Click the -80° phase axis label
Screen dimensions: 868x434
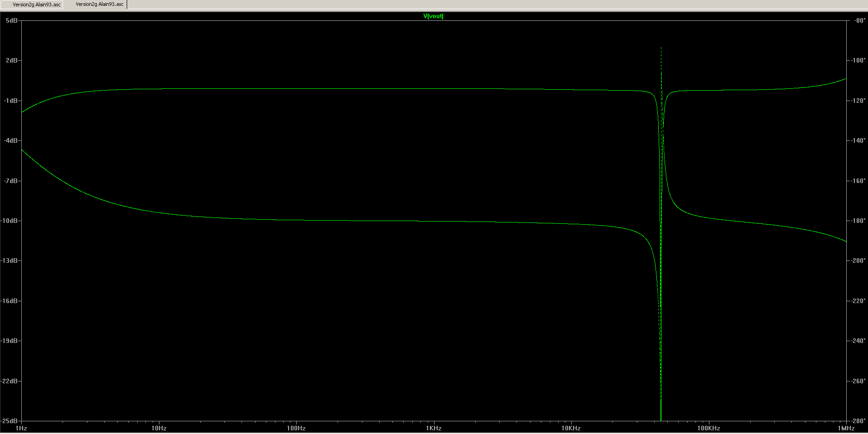click(x=859, y=20)
